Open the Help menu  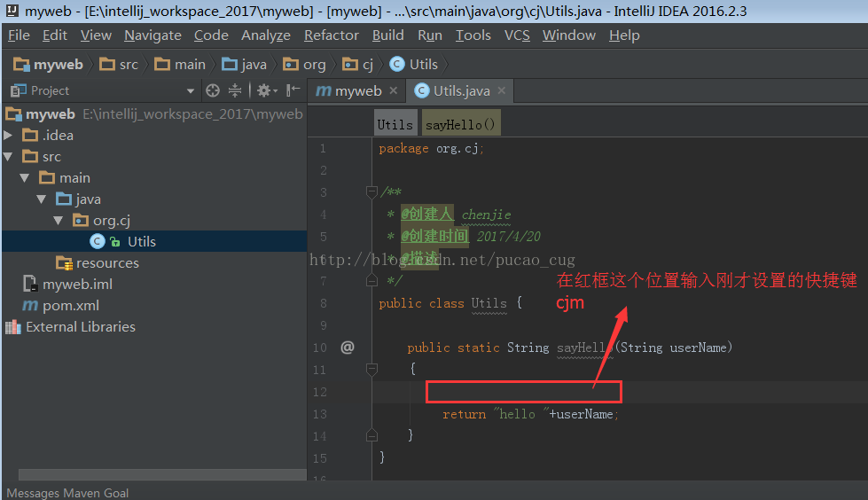click(x=624, y=35)
